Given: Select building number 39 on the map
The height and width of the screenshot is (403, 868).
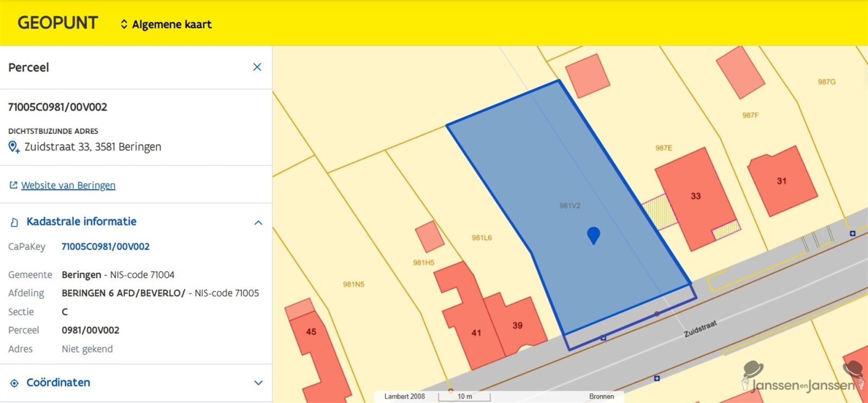Looking at the screenshot, I should [518, 325].
